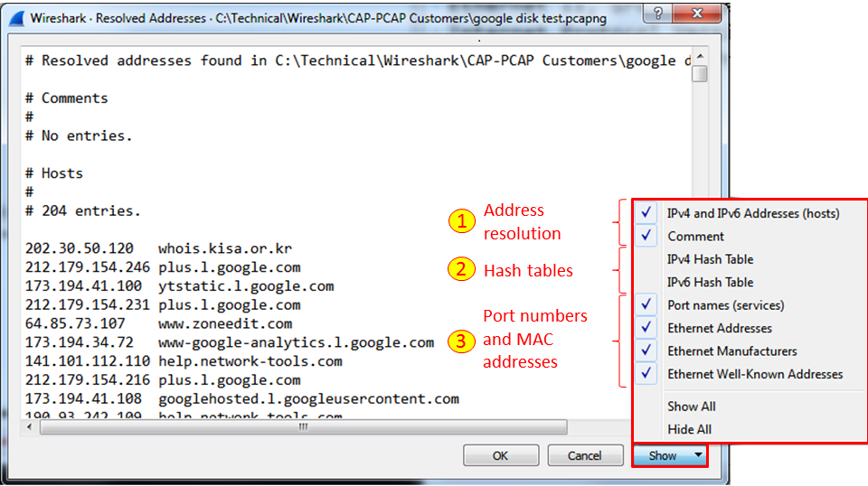Viewport: 868px width, 486px height.
Task: Select the ytstatic.l.google.com host entry
Action: point(246,286)
